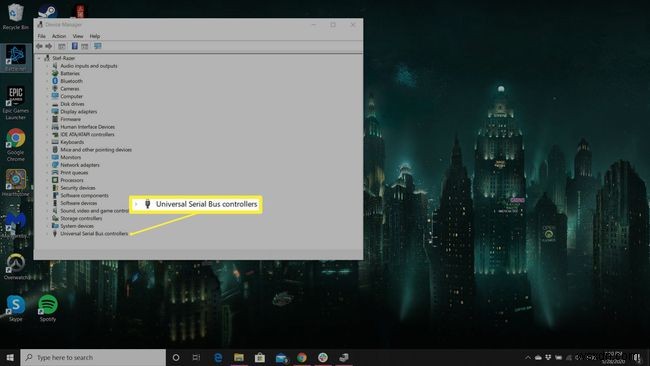Select the Firmware tree item
Viewport: 650px width, 366px height.
pyautogui.click(x=70, y=119)
